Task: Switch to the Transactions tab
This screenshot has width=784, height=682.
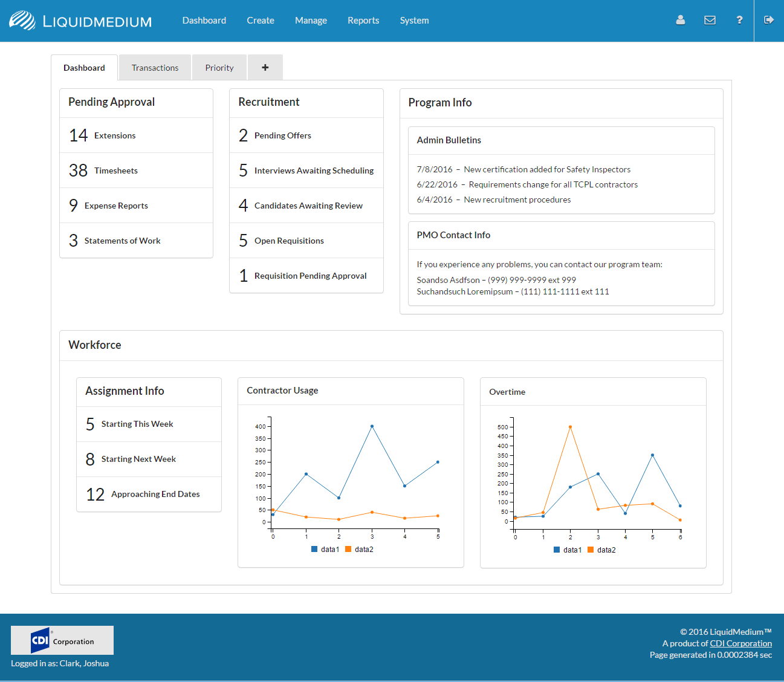Action: click(155, 68)
